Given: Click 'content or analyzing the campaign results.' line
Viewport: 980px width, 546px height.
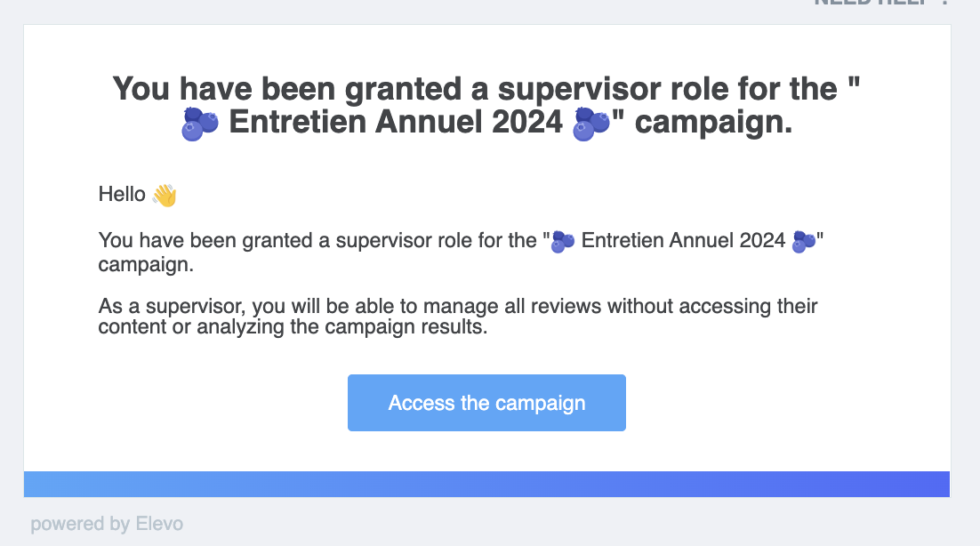Looking at the screenshot, I should [x=293, y=326].
